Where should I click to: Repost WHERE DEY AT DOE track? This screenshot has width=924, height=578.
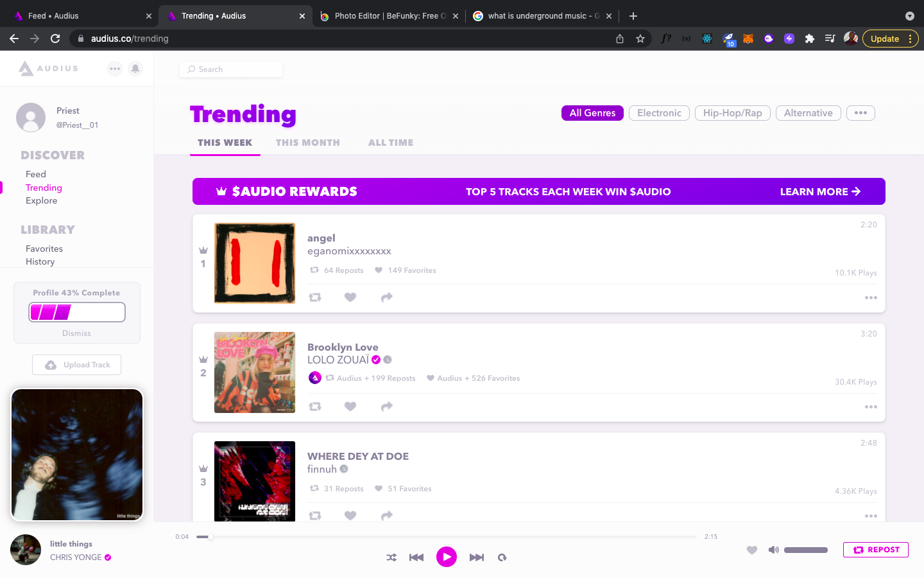[315, 515]
